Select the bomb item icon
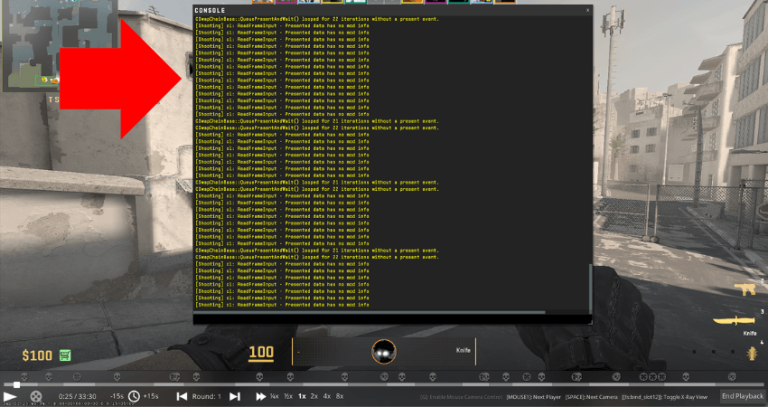 coord(752,354)
